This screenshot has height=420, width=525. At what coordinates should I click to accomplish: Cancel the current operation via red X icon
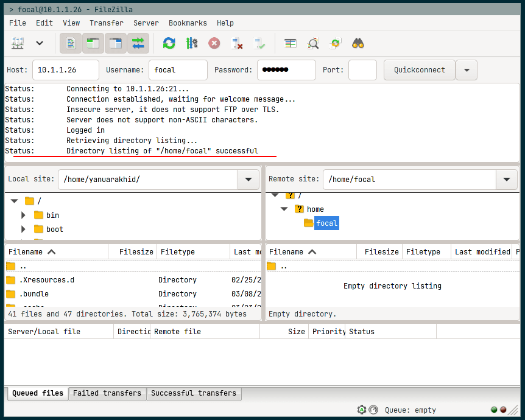[x=214, y=43]
